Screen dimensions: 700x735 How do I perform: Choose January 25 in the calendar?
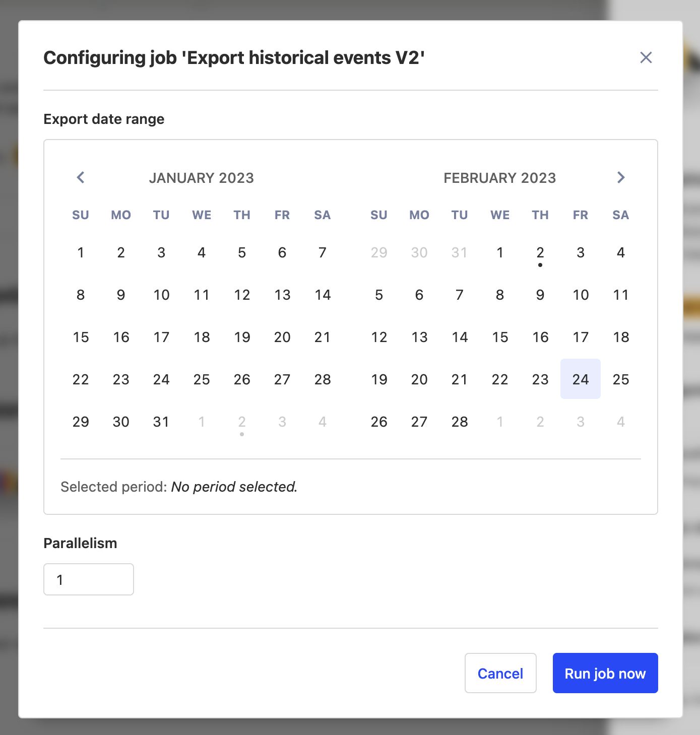[202, 379]
